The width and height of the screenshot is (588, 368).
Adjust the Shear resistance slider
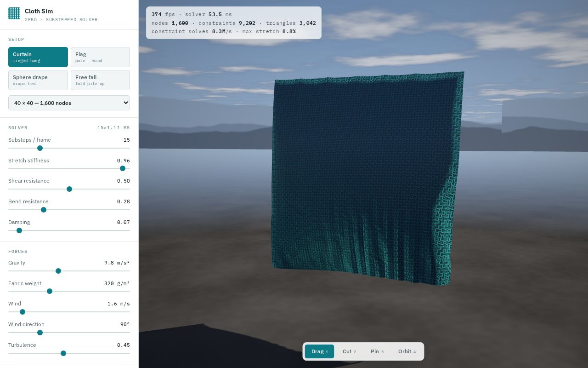(x=69, y=189)
